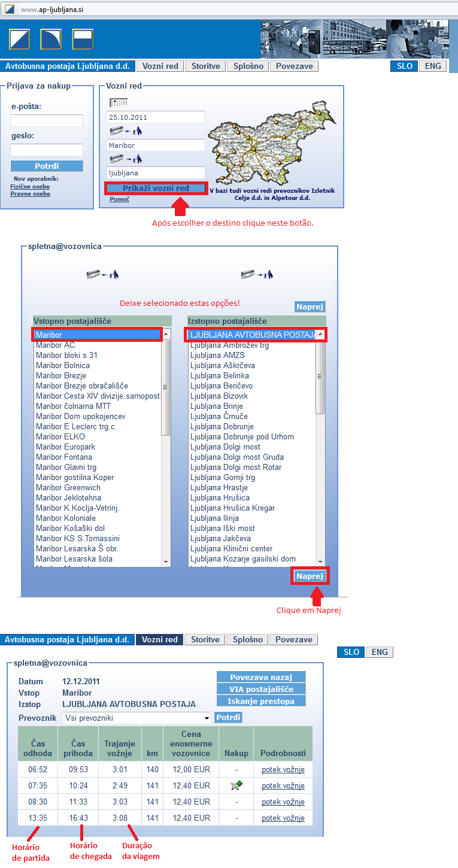Viewport: 458px width, 868px height.
Task: Click the bus icon above the ljubljana field
Action: (x=125, y=159)
